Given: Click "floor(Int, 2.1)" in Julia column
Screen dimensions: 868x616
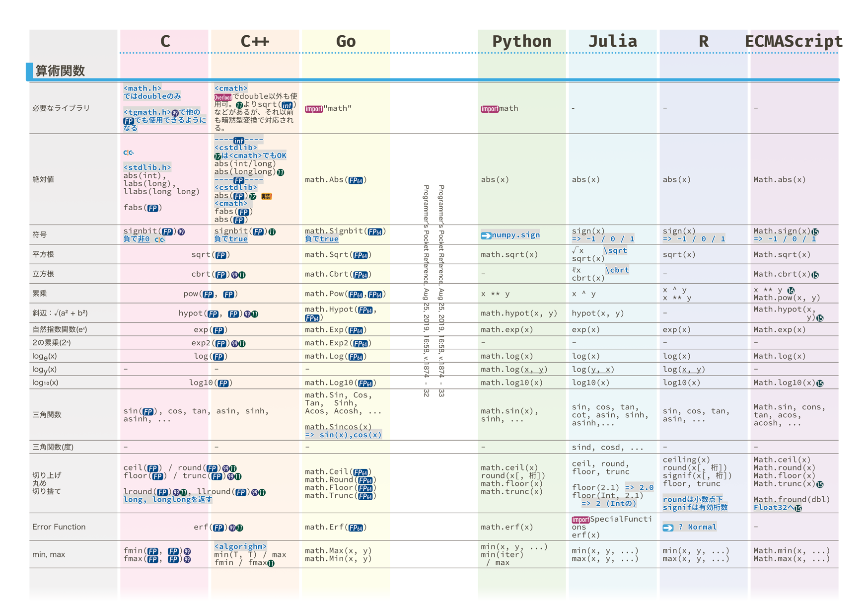Looking at the screenshot, I should pyautogui.click(x=607, y=495).
